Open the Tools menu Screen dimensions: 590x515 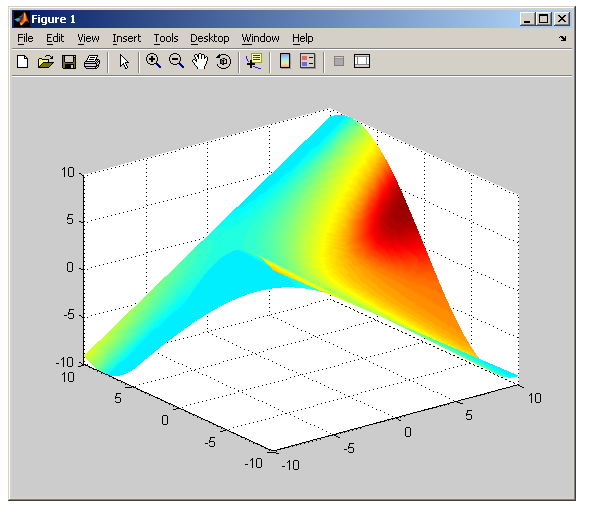166,38
